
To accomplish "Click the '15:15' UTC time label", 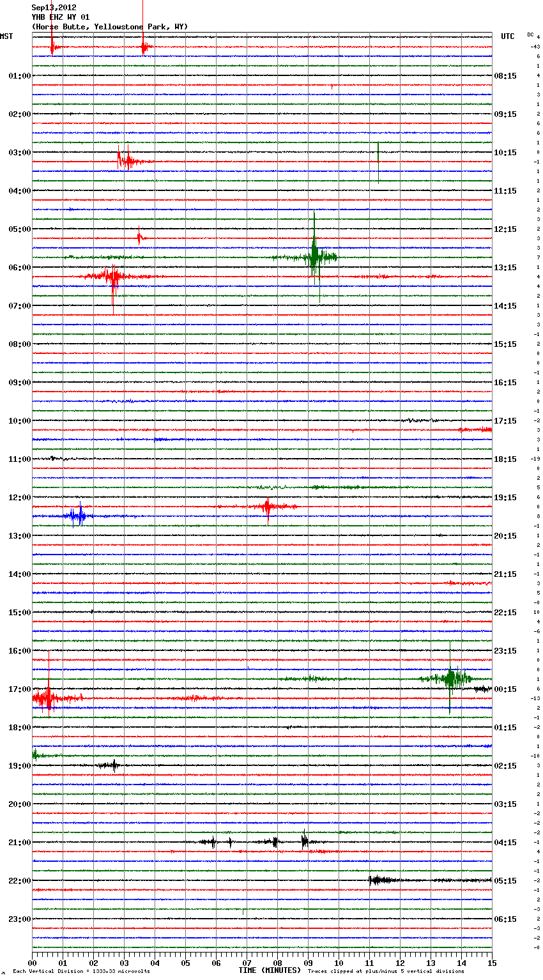I will tap(505, 344).
